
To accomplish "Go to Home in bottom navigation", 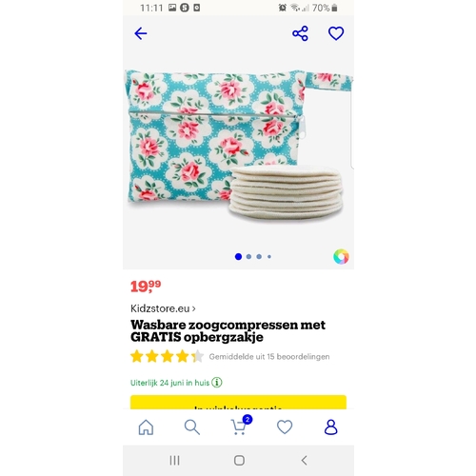I will coord(146,426).
